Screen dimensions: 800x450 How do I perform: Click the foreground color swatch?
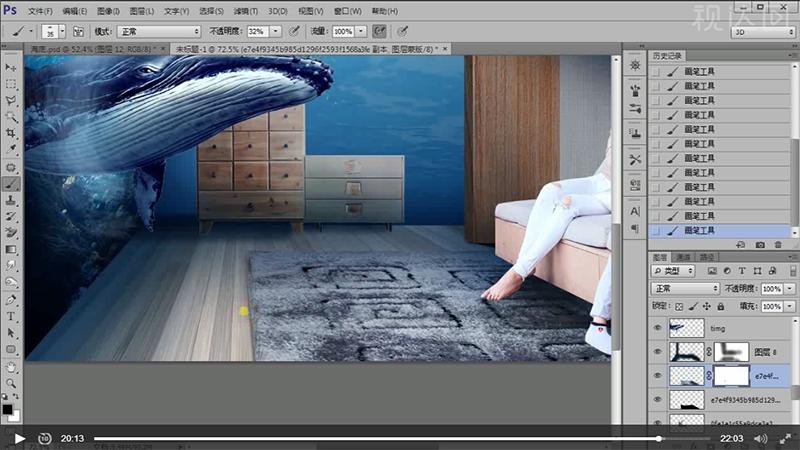[x=8, y=407]
